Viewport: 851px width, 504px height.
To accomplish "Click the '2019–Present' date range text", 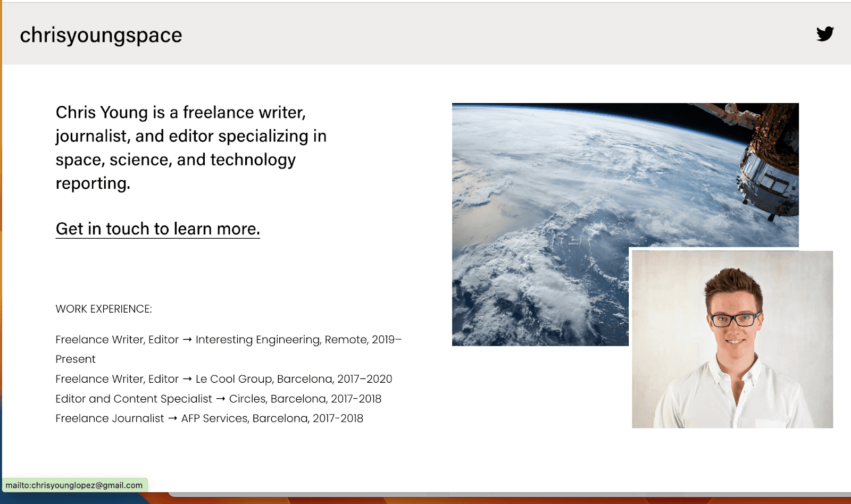I will pos(386,339).
